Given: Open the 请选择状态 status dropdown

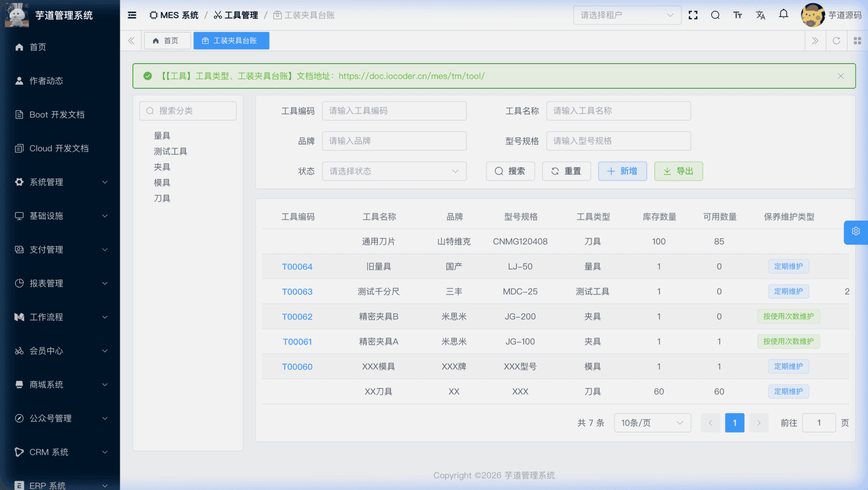Looking at the screenshot, I should [x=394, y=171].
